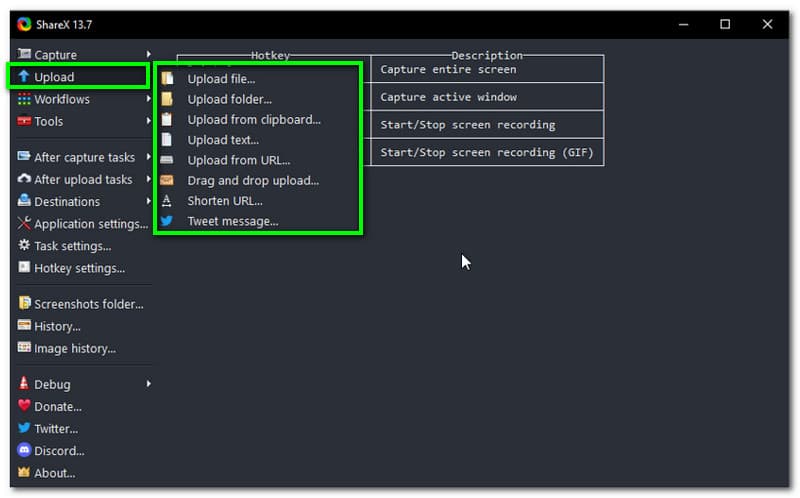800x498 pixels.
Task: Expand the After upload tasks arrow
Action: 148,179
